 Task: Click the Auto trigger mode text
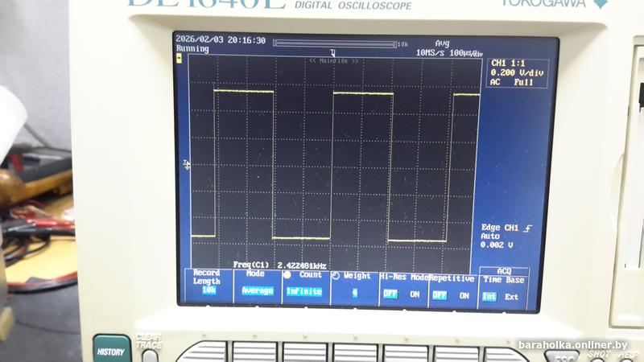pos(490,236)
